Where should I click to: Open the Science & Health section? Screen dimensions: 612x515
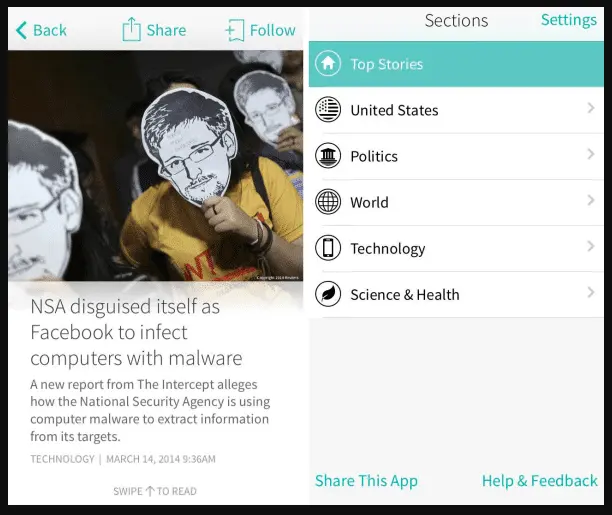456,294
